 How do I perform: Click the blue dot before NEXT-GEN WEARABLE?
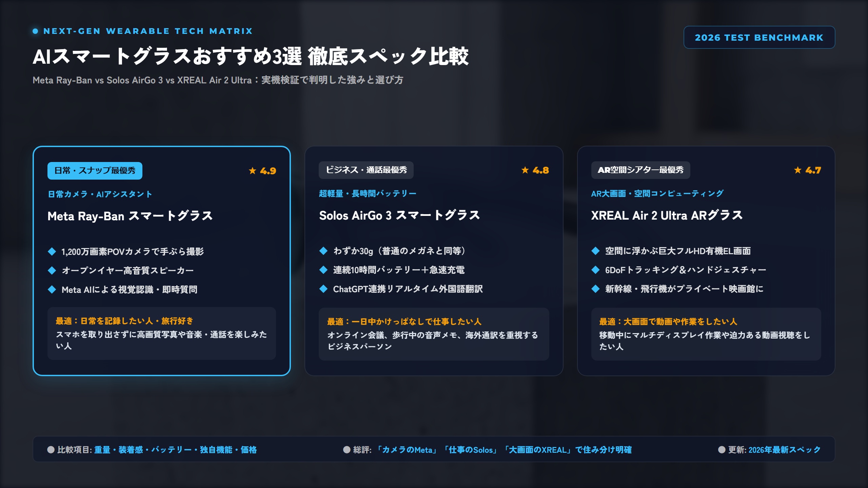(x=35, y=31)
